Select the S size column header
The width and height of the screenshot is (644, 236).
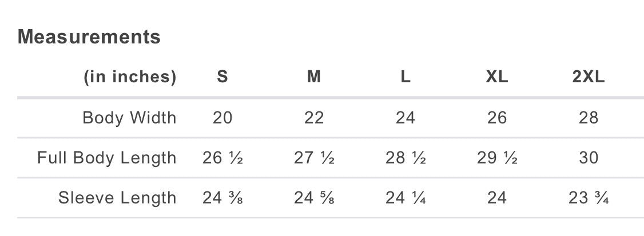[222, 77]
